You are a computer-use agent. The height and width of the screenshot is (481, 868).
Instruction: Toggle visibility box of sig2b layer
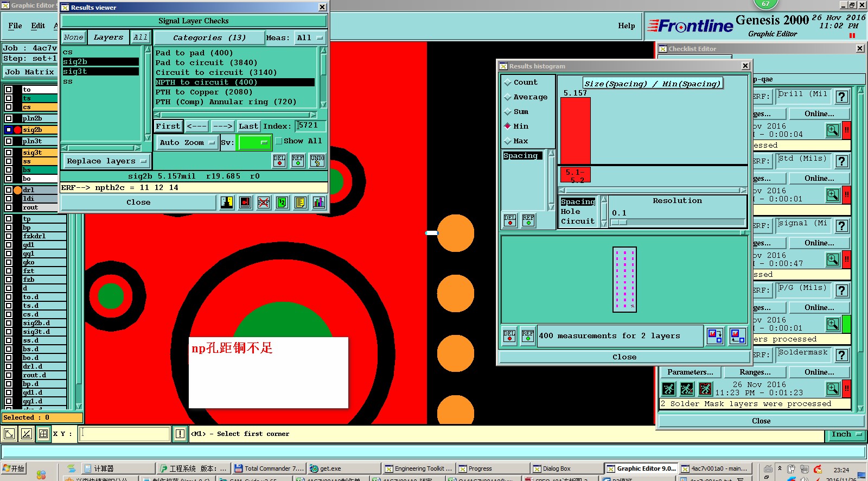click(9, 130)
